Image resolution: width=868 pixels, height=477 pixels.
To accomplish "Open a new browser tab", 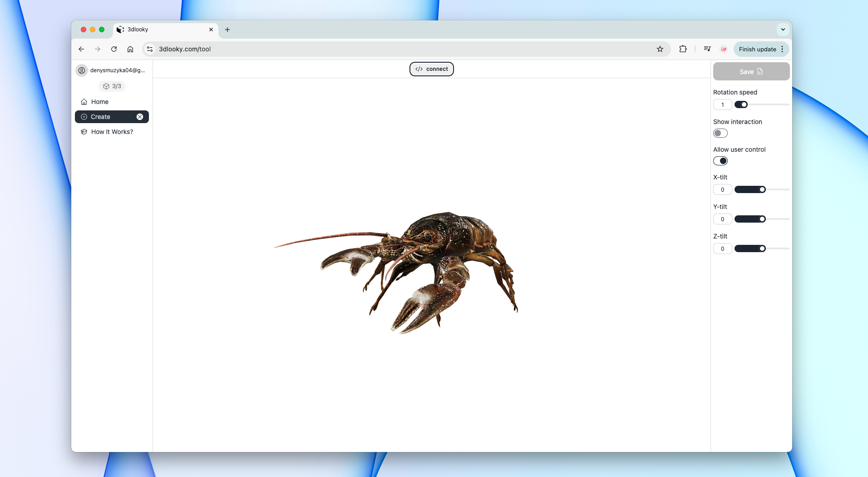I will (227, 30).
